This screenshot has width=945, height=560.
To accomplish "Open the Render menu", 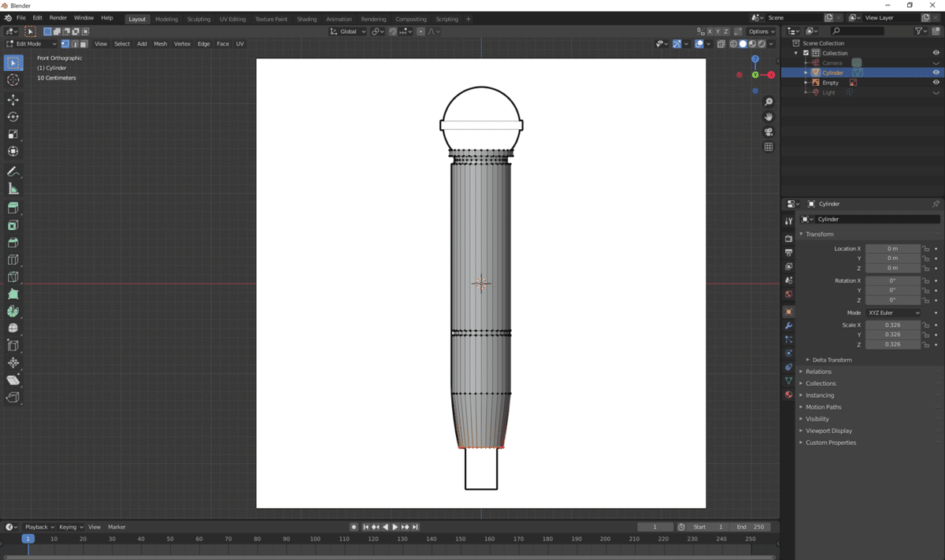I will (58, 17).
